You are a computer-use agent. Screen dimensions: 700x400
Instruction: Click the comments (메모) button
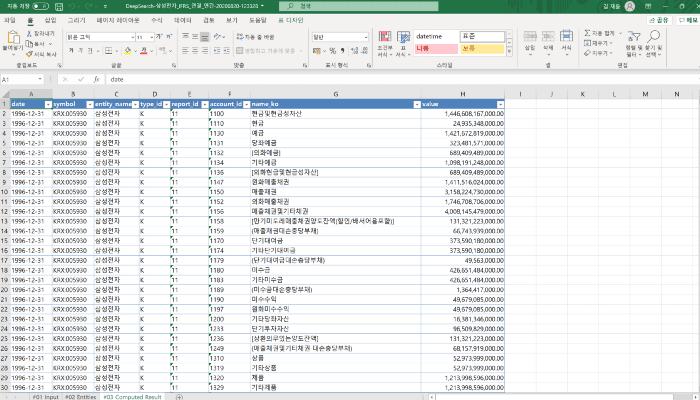click(x=688, y=20)
